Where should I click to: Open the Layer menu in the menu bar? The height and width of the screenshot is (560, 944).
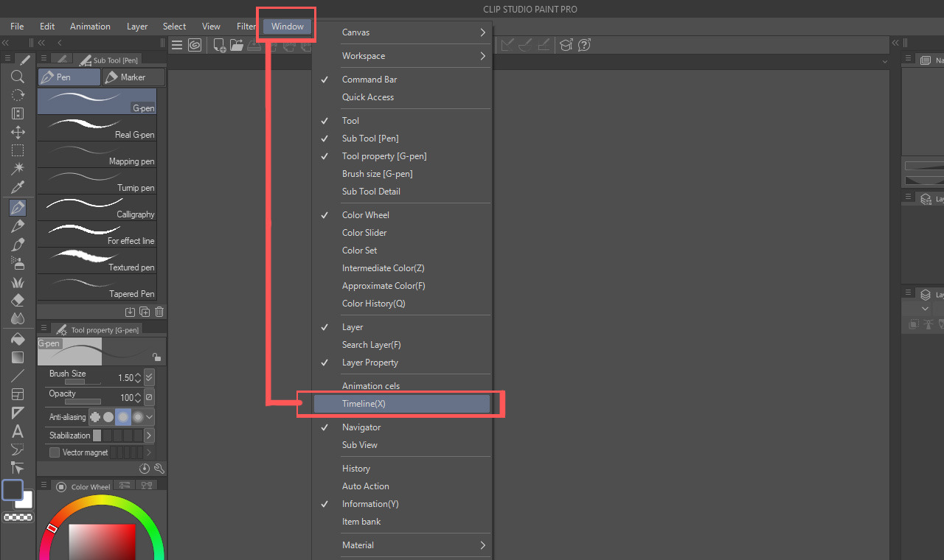pyautogui.click(x=137, y=27)
